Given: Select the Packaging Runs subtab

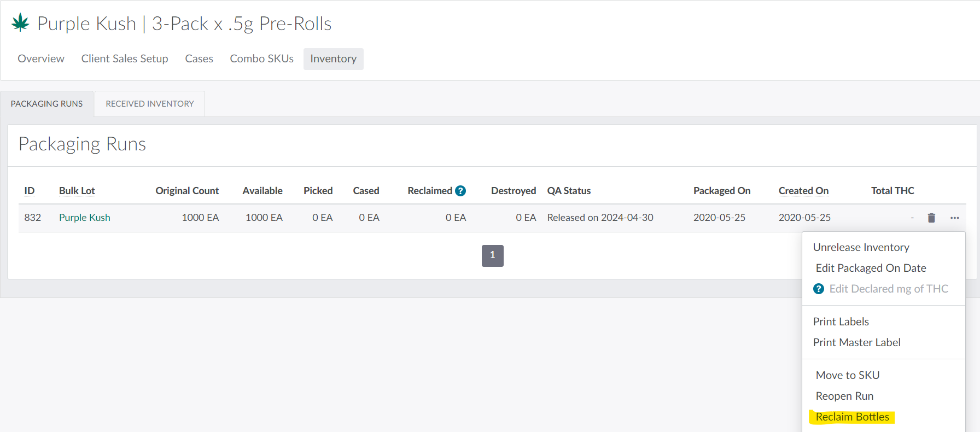Looking at the screenshot, I should click(x=47, y=104).
